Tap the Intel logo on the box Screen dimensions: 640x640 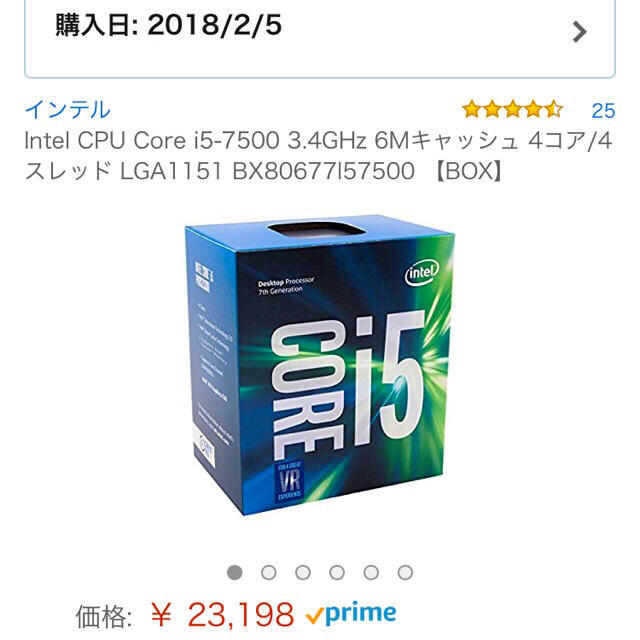422,272
